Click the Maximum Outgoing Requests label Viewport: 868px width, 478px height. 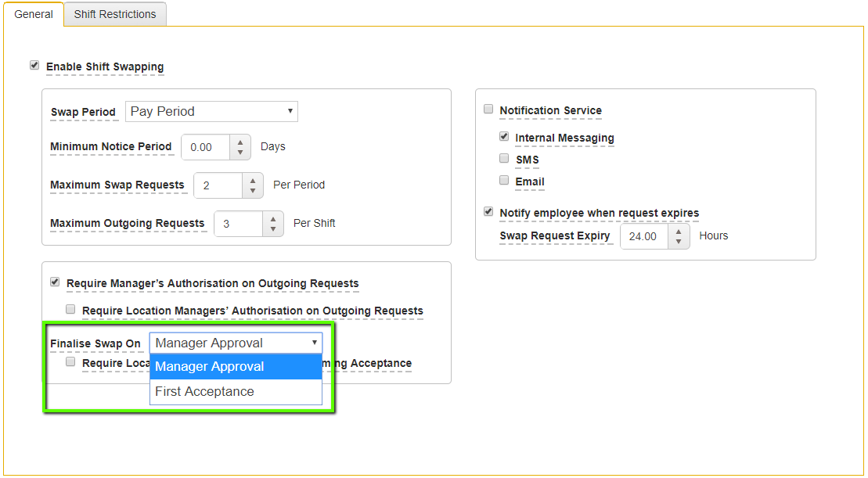pyautogui.click(x=128, y=224)
